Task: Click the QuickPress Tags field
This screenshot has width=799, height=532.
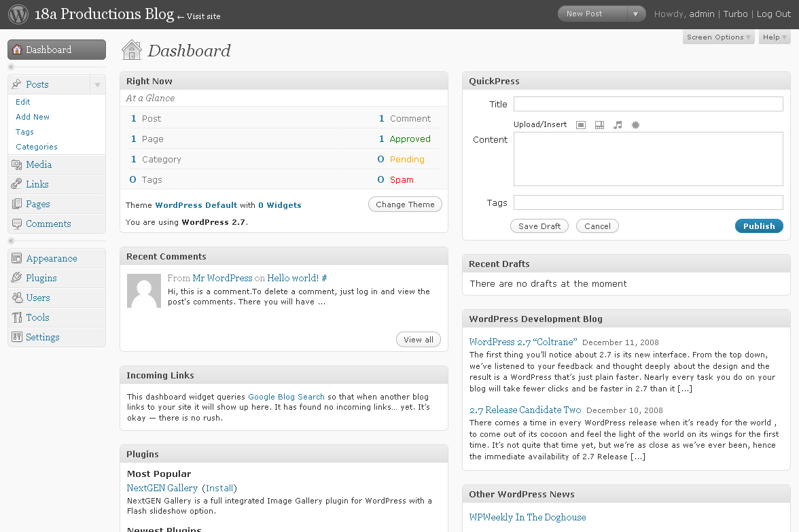Action: 648,202
